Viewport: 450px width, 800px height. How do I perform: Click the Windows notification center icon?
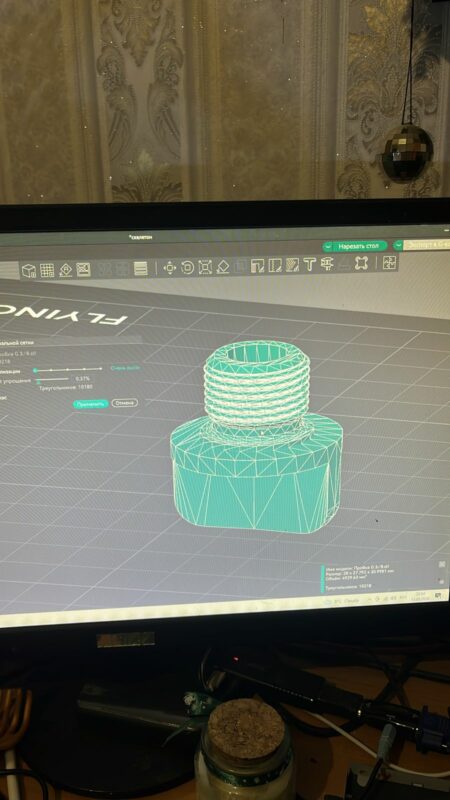(438, 595)
